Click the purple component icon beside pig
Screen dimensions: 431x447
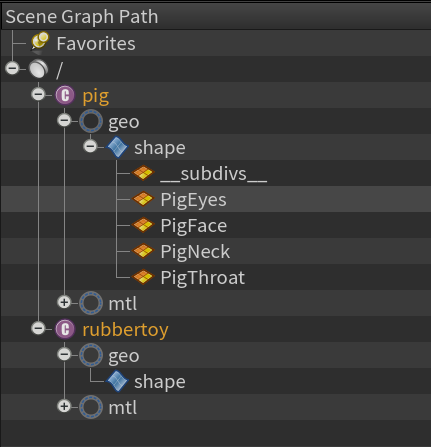coord(65,95)
